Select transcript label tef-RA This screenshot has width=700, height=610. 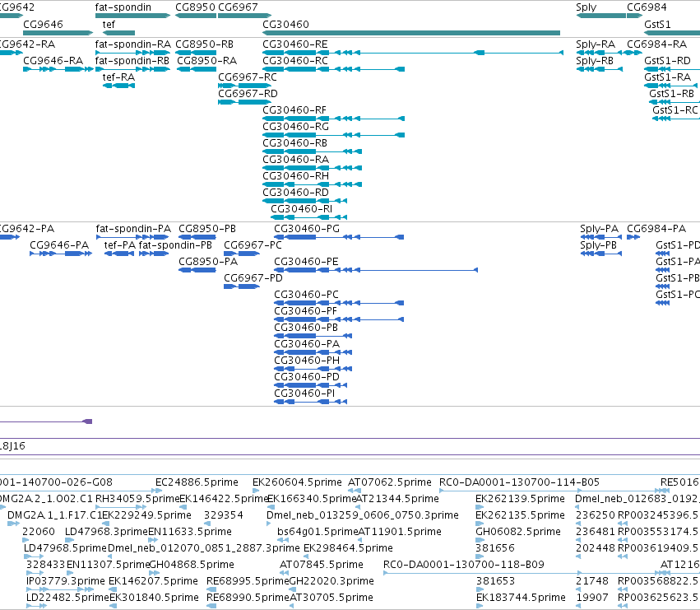pyautogui.click(x=118, y=77)
